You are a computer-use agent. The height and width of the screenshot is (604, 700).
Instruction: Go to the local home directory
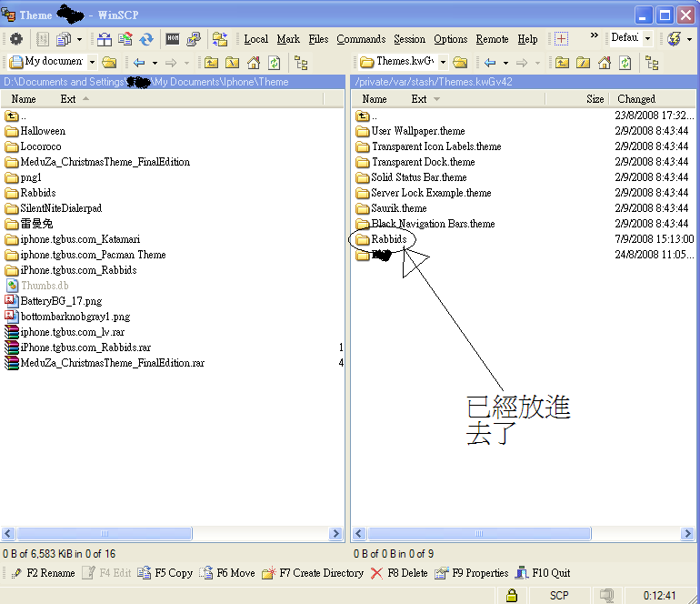253,63
